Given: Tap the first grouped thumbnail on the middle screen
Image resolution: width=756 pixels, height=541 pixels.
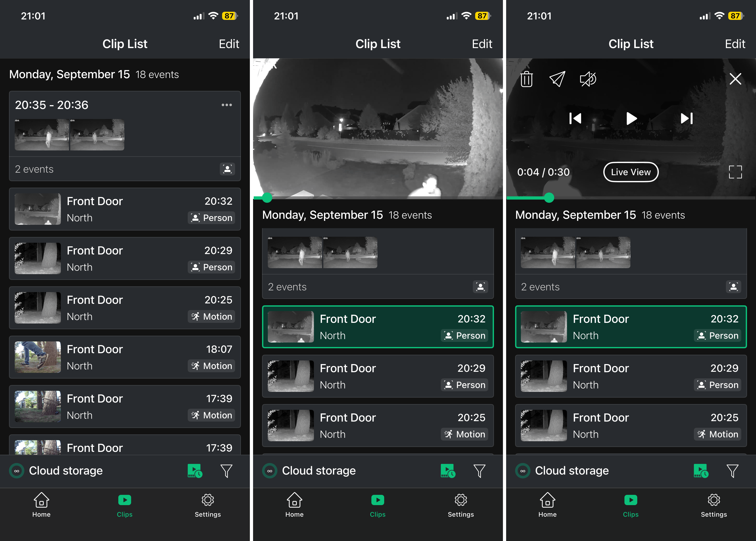Looking at the screenshot, I should 295,253.
